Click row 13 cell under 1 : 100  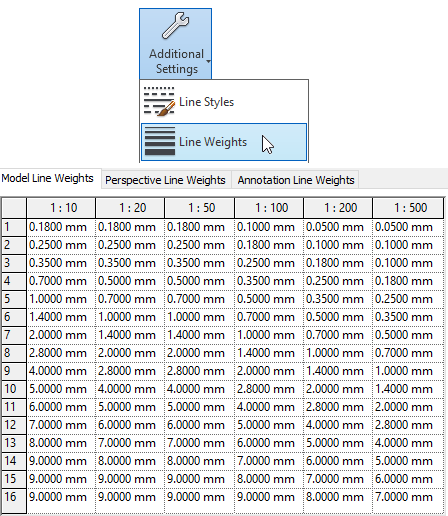(x=269, y=443)
